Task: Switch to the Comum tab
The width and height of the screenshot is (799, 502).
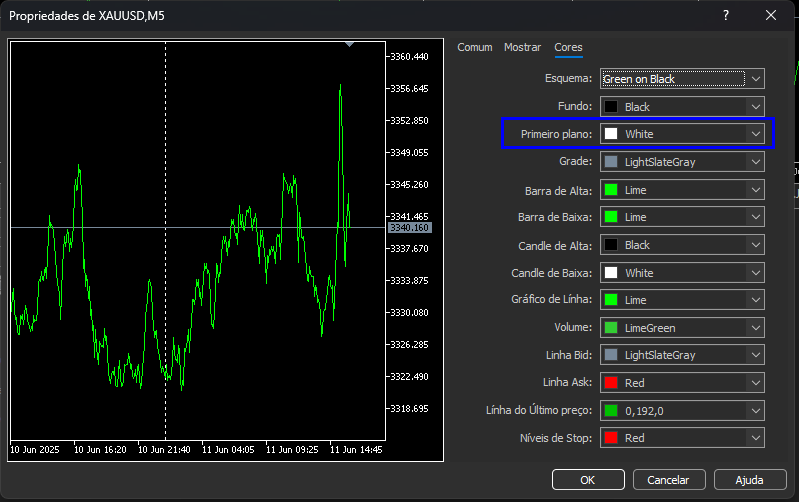Action: click(474, 47)
